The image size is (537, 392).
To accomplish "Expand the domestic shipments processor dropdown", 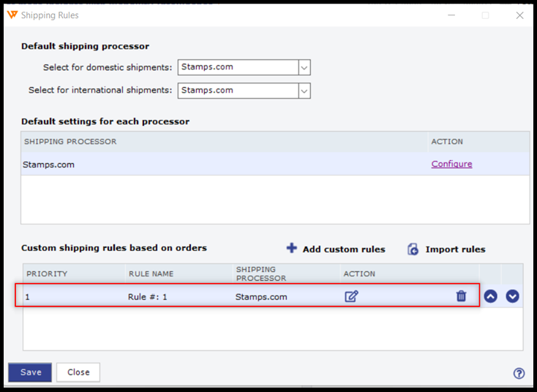I will tap(304, 67).
